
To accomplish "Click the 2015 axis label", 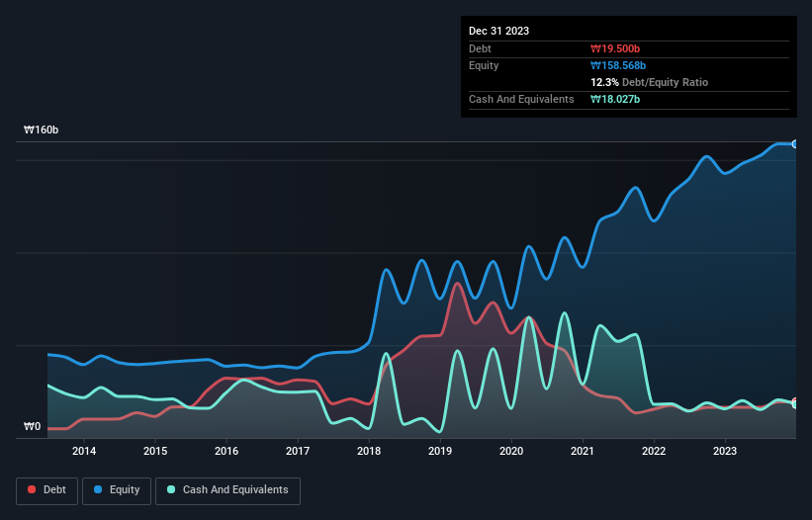I will tap(155, 451).
